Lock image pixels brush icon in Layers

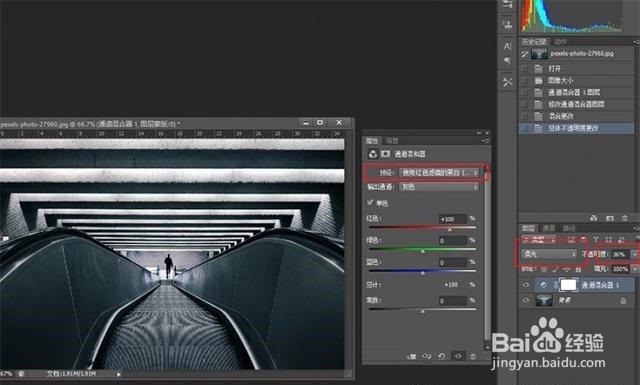[x=555, y=269]
